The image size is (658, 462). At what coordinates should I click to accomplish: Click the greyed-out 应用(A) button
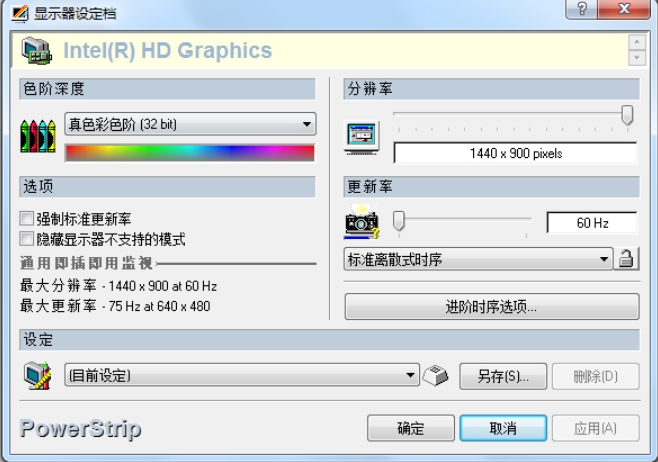tap(595, 428)
